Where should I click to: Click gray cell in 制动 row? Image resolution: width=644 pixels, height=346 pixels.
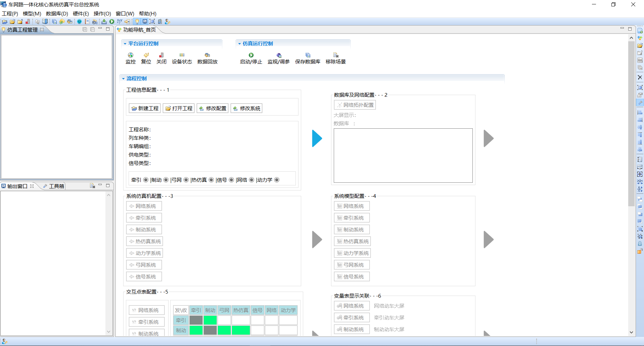(x=210, y=330)
